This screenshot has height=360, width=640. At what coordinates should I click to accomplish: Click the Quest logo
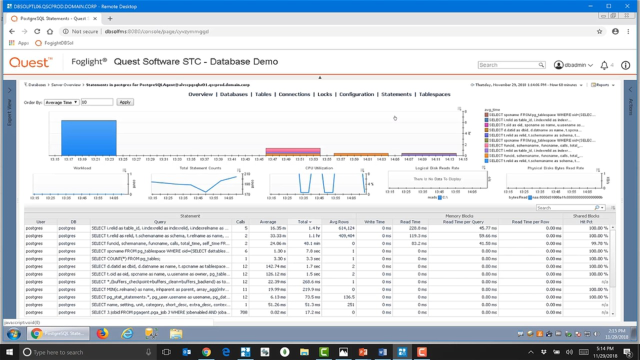(31, 62)
